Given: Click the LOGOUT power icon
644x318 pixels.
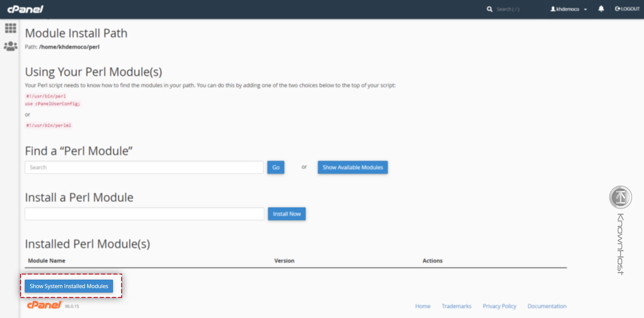Looking at the screenshot, I should pos(618,9).
